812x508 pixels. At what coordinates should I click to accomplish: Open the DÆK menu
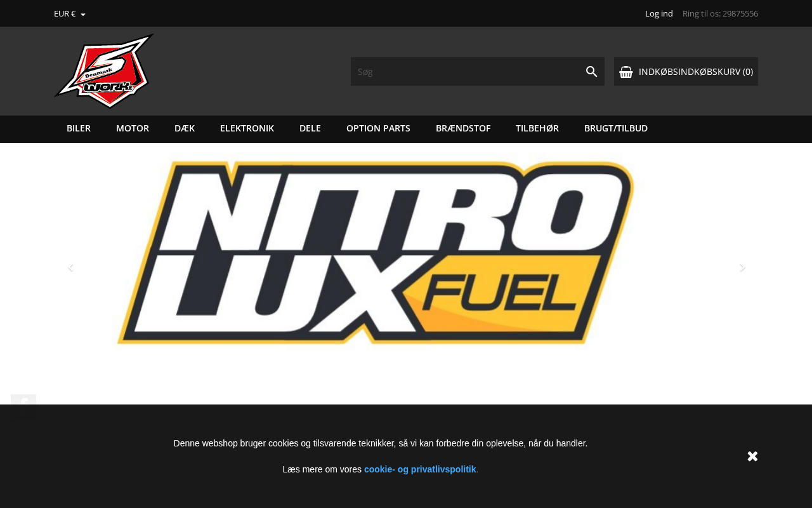(185, 128)
